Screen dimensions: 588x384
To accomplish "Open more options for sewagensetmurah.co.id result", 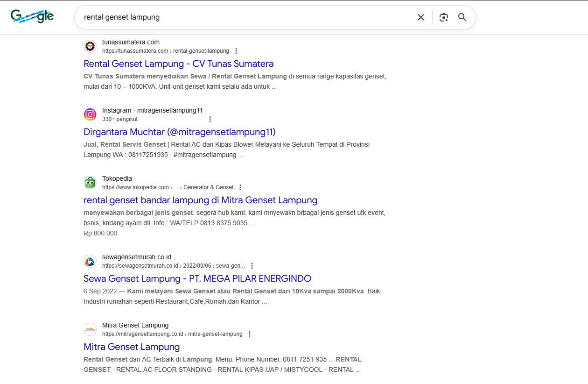I will coord(252,266).
